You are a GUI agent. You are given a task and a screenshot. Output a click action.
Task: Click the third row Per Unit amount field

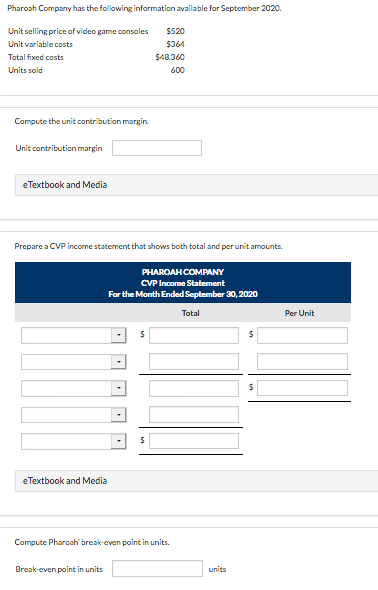click(x=302, y=388)
